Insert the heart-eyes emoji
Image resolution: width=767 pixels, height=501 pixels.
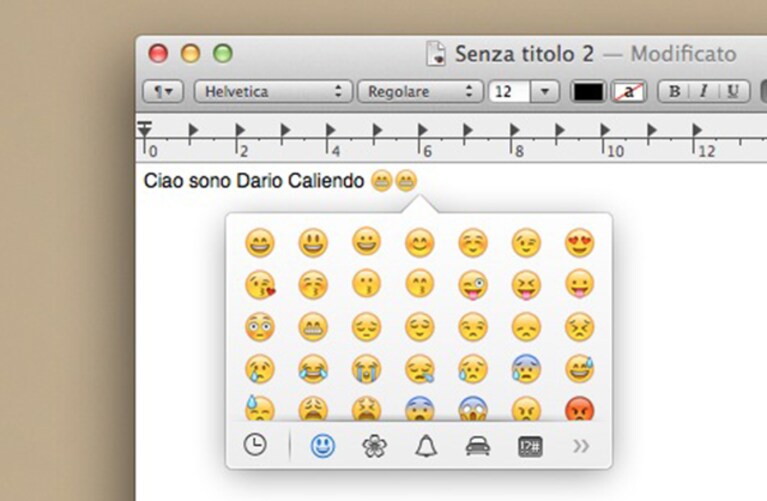pos(580,242)
